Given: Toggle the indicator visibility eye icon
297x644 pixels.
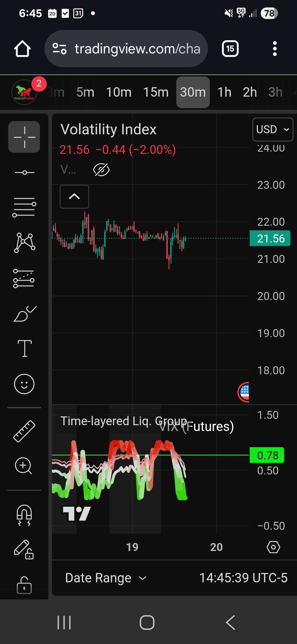Looking at the screenshot, I should click(101, 170).
